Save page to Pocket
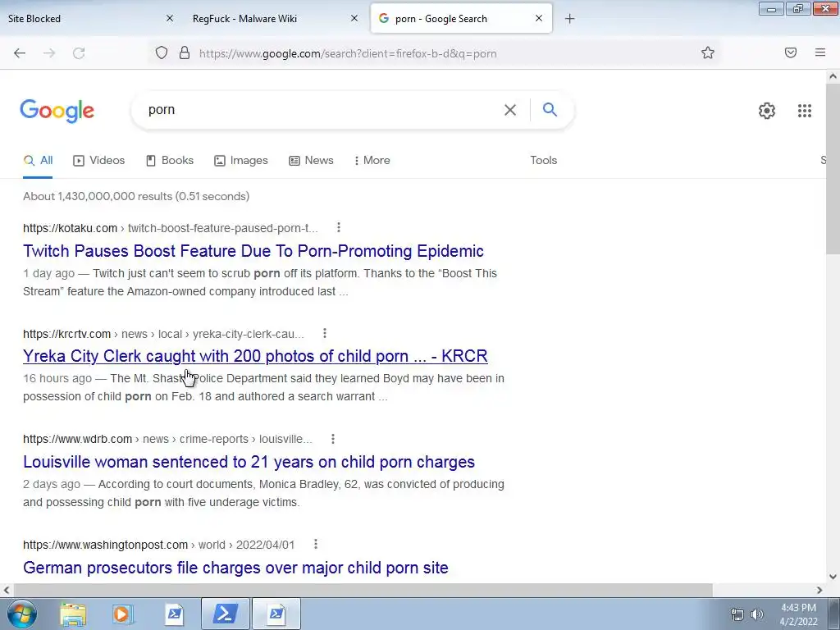 coord(791,52)
